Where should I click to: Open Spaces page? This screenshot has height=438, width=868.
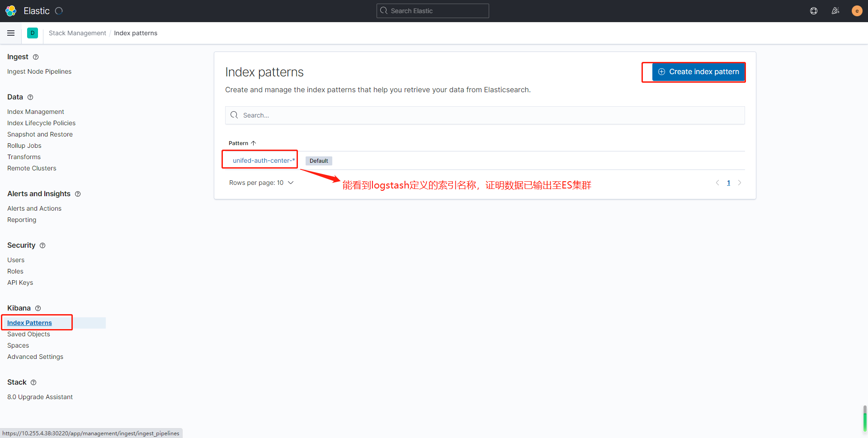[x=18, y=345]
